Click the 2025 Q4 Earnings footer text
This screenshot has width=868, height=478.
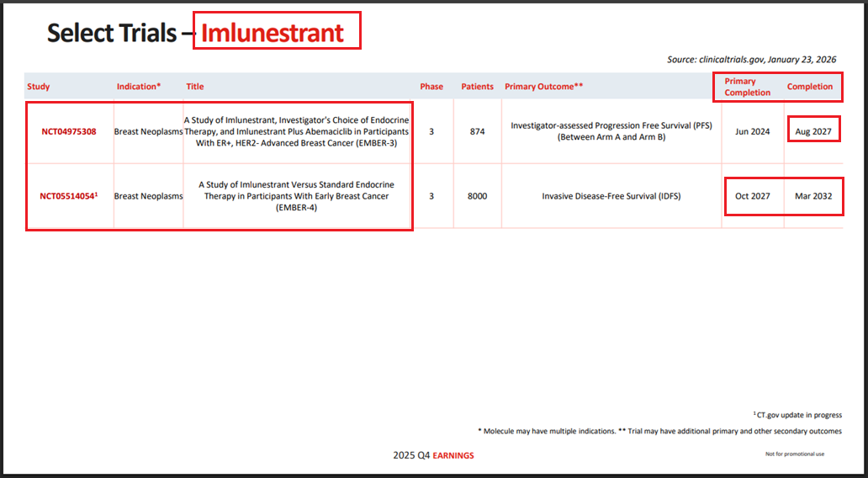[433, 455]
